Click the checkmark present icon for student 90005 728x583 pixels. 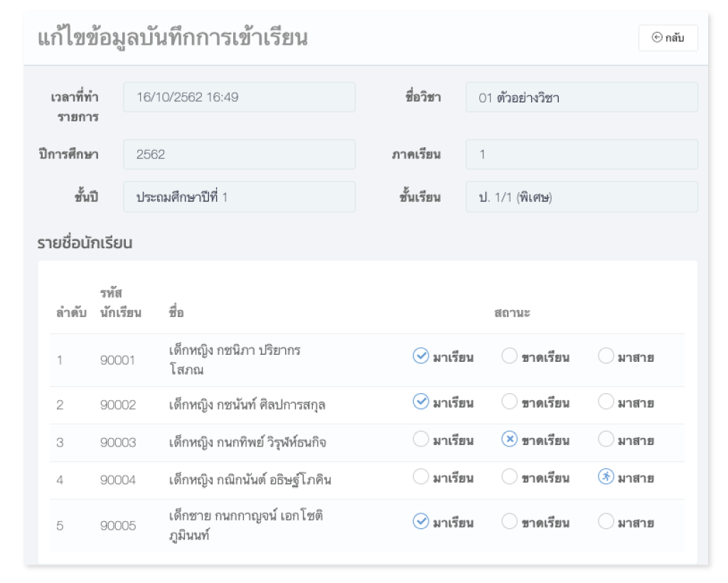click(421, 522)
